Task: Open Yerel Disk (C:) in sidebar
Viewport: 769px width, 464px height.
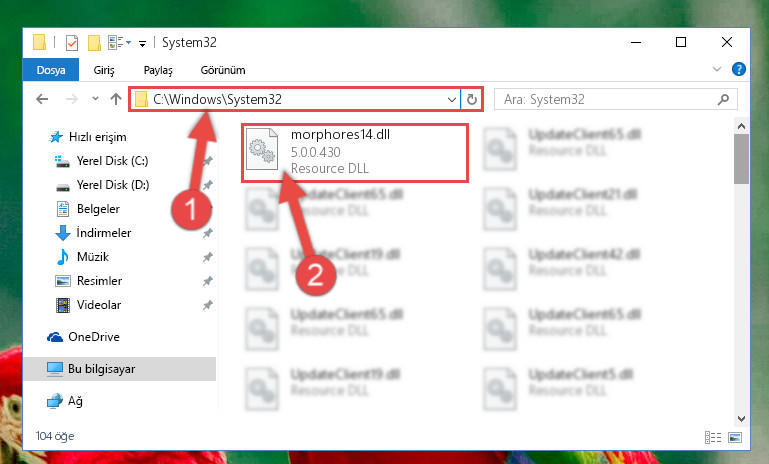Action: pos(112,161)
